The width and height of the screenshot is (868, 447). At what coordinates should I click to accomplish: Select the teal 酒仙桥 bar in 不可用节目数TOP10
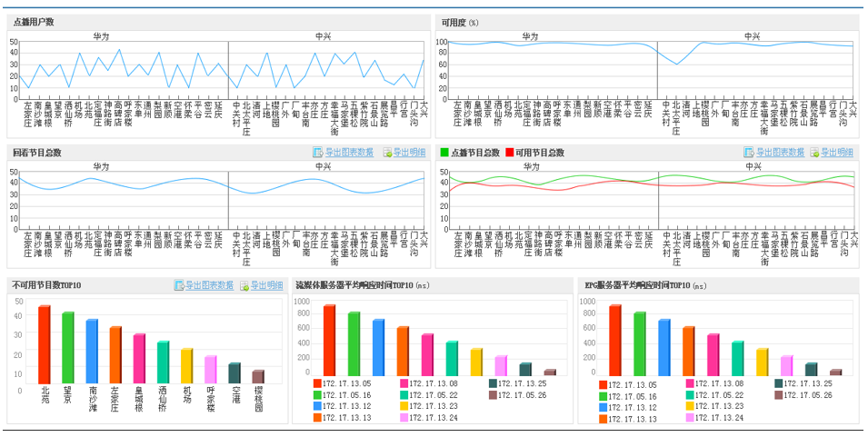click(163, 363)
